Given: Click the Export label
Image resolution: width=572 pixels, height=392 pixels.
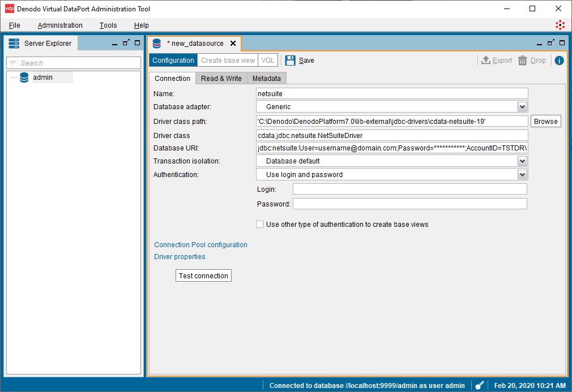Looking at the screenshot, I should click(x=502, y=61).
